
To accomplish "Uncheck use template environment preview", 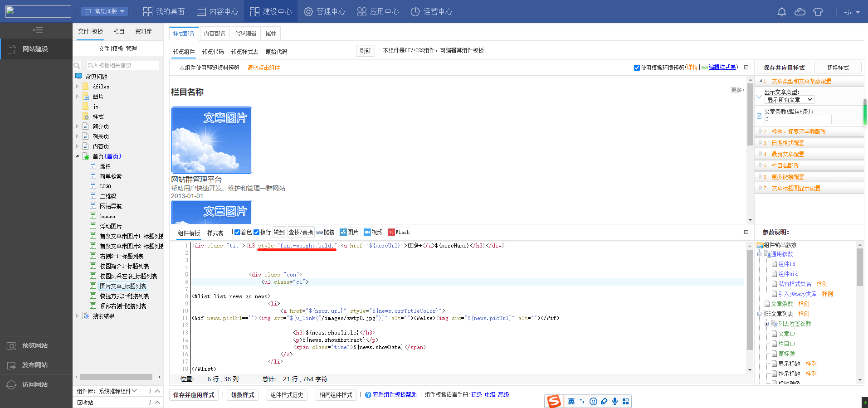I will 637,68.
